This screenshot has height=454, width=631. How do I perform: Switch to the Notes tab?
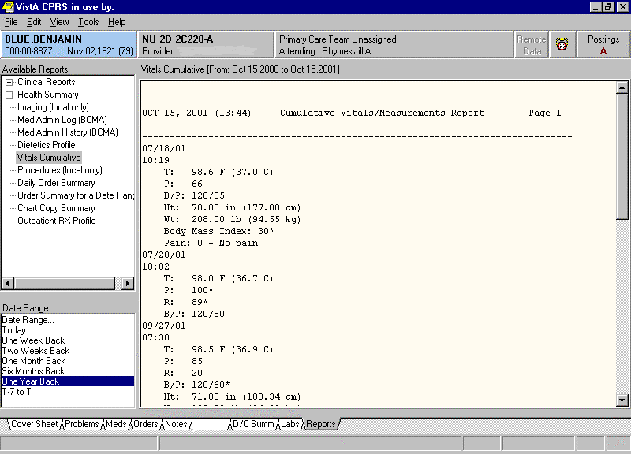tap(178, 424)
